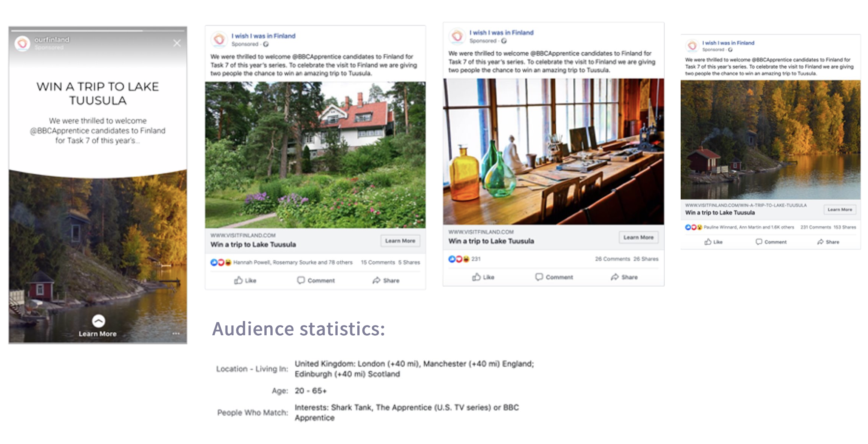Open the red-roof house photo
Image resolution: width=868 pixels, height=444 pixels.
point(315,155)
